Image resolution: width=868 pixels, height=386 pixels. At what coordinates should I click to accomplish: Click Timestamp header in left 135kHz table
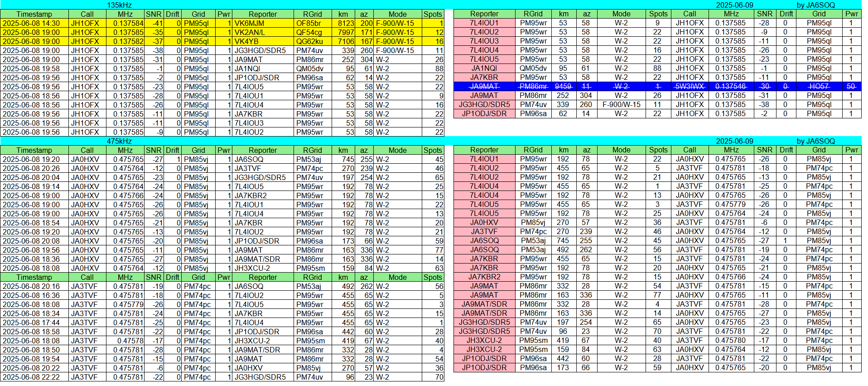[x=34, y=14]
